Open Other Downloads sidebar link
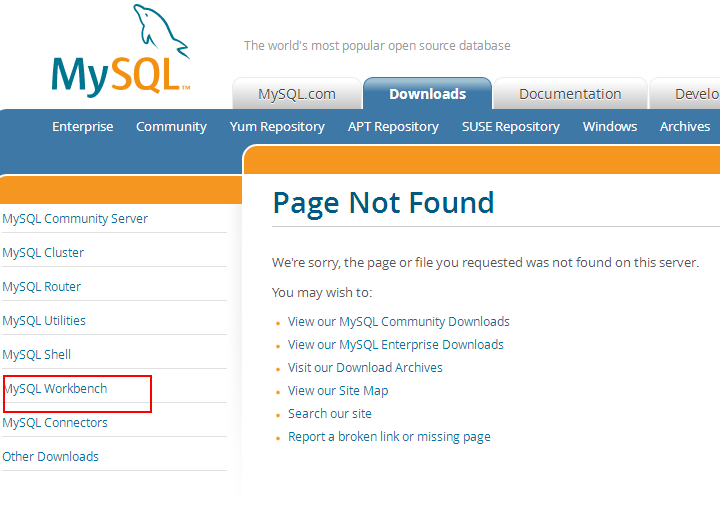Viewport: 720px width, 511px height. tap(51, 456)
